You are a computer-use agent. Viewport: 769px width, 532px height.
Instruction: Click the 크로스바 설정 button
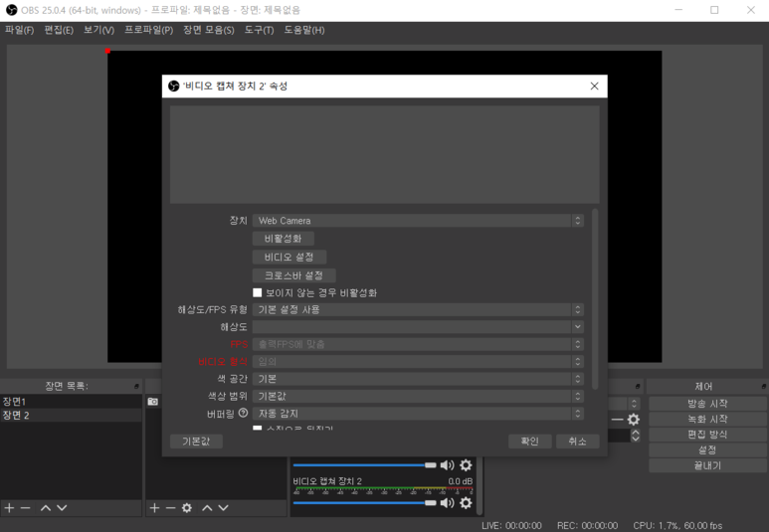coord(293,275)
